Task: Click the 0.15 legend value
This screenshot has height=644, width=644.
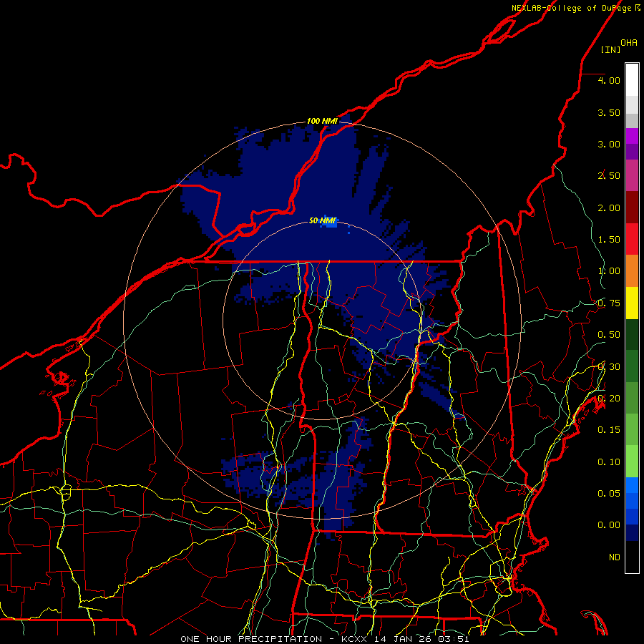Action: coord(609,430)
